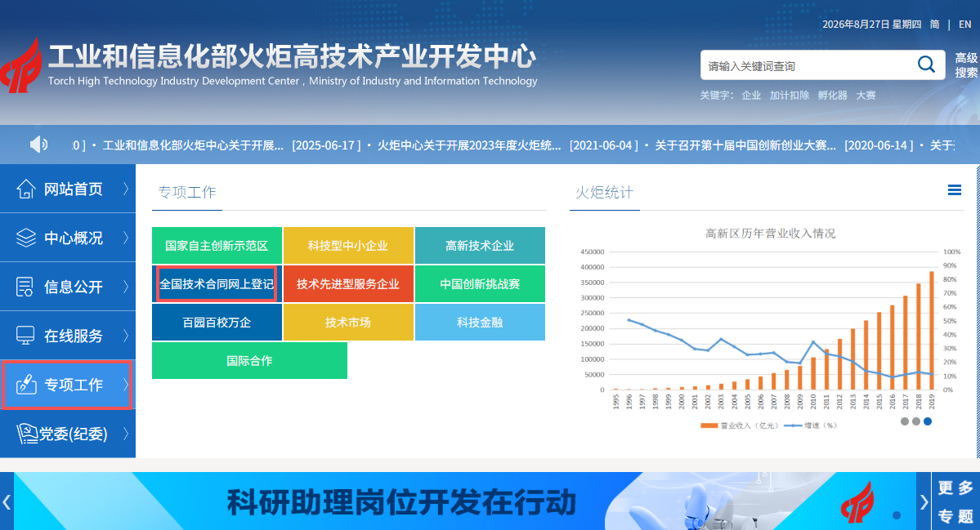Screen dimensions: 980x530
Task: Select 专项工作 sidebar menu item
Action: point(68,385)
